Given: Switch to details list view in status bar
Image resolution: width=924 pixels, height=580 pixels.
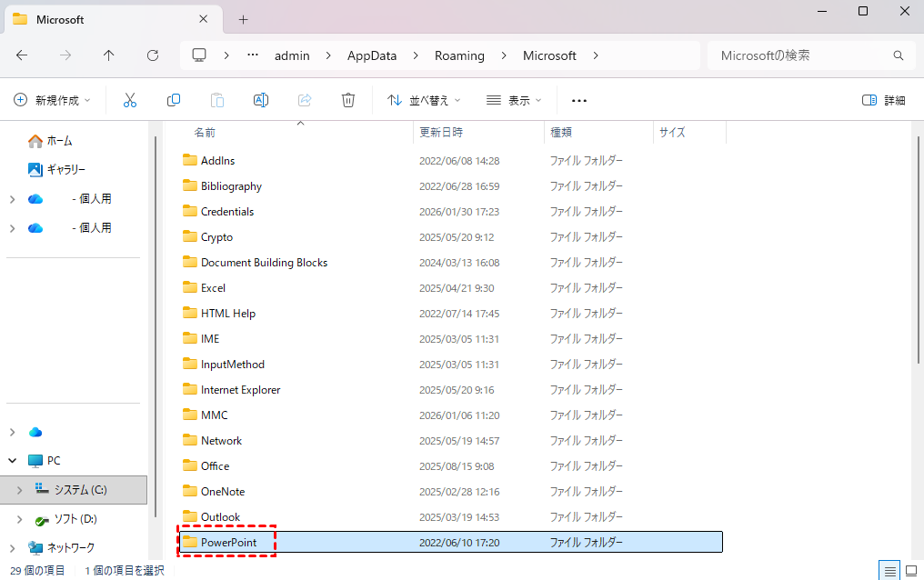Looking at the screenshot, I should (889, 570).
